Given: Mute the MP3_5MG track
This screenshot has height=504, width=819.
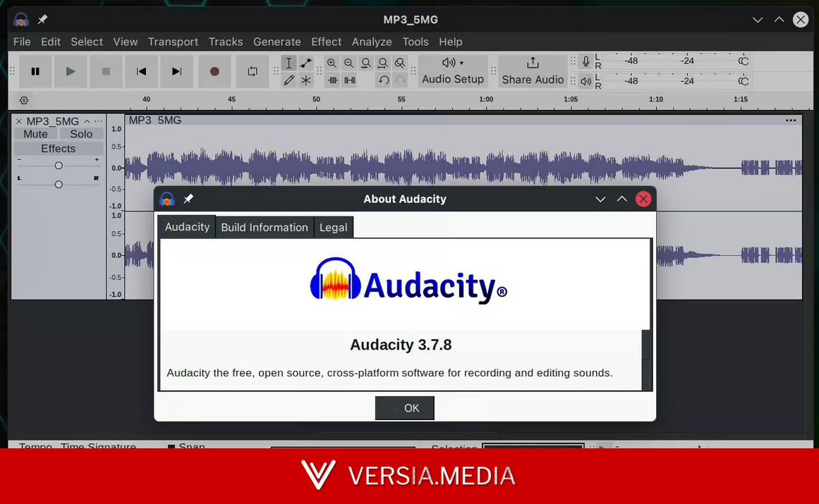Looking at the screenshot, I should click(35, 134).
